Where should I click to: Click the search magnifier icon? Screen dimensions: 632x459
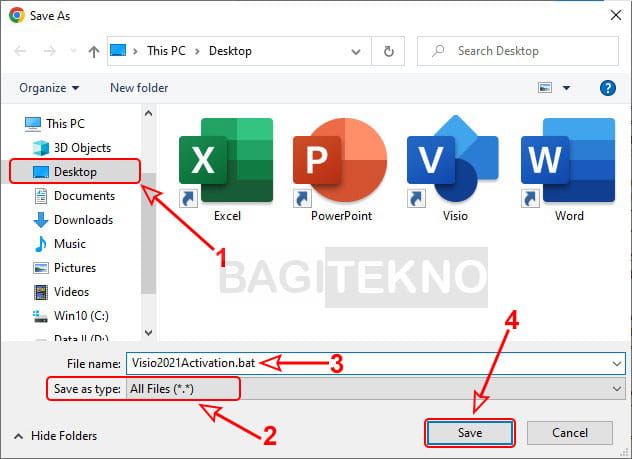[x=438, y=51]
